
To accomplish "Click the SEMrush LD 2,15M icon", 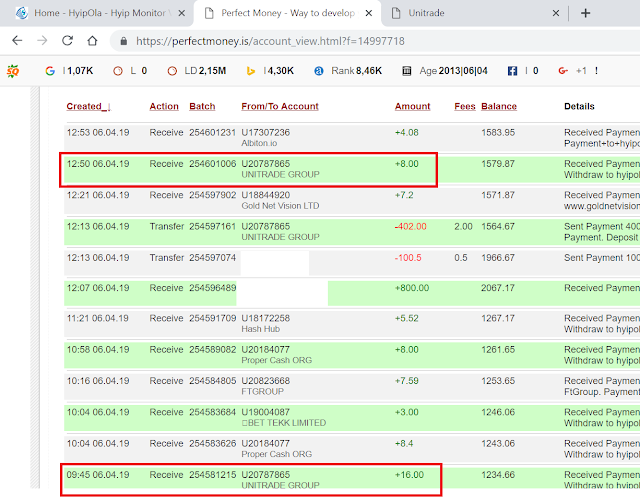I will (x=172, y=71).
